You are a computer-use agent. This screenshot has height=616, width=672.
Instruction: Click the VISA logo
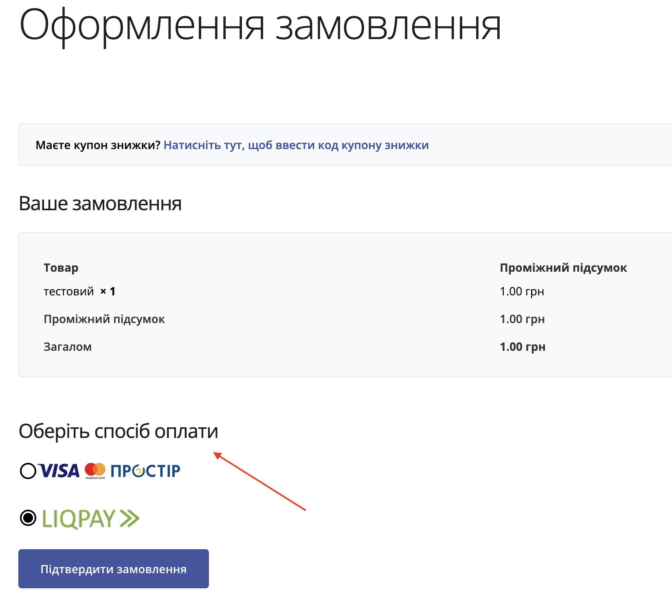coord(60,471)
